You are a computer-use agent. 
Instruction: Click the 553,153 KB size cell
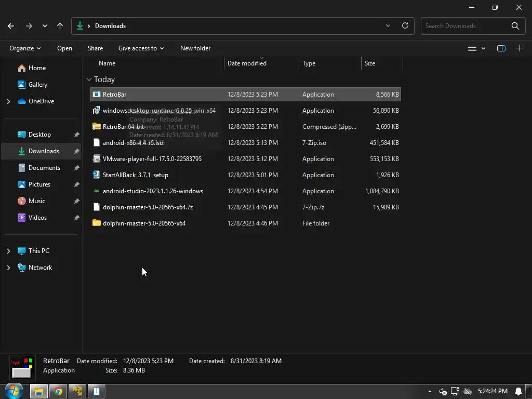[x=384, y=159]
